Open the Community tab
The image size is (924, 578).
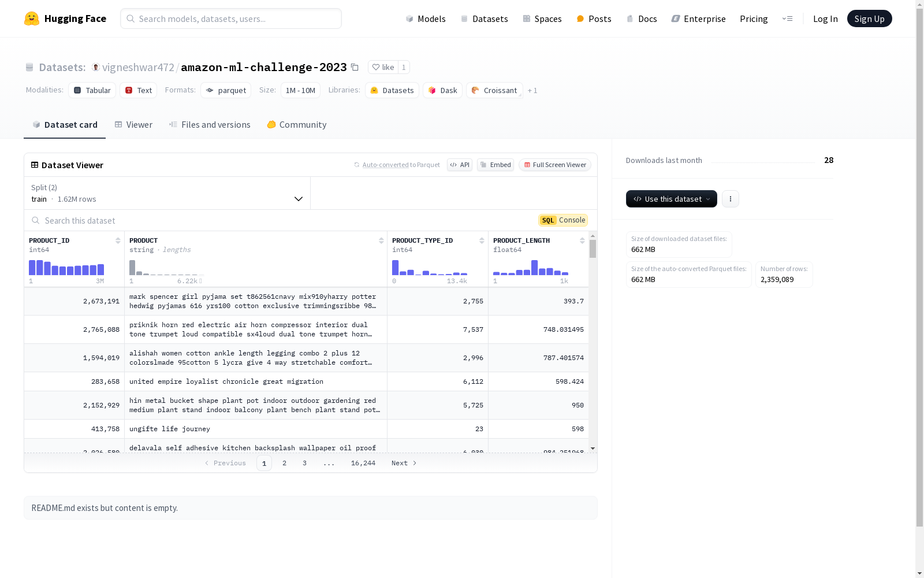click(x=297, y=125)
